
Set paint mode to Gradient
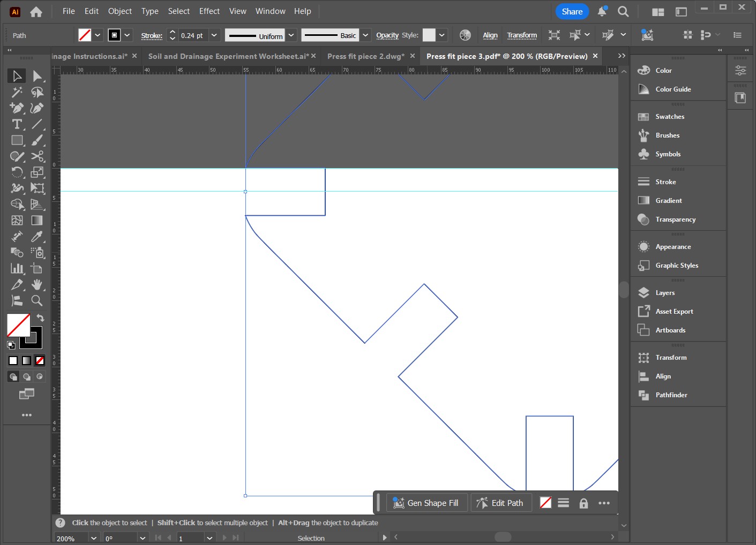click(27, 361)
